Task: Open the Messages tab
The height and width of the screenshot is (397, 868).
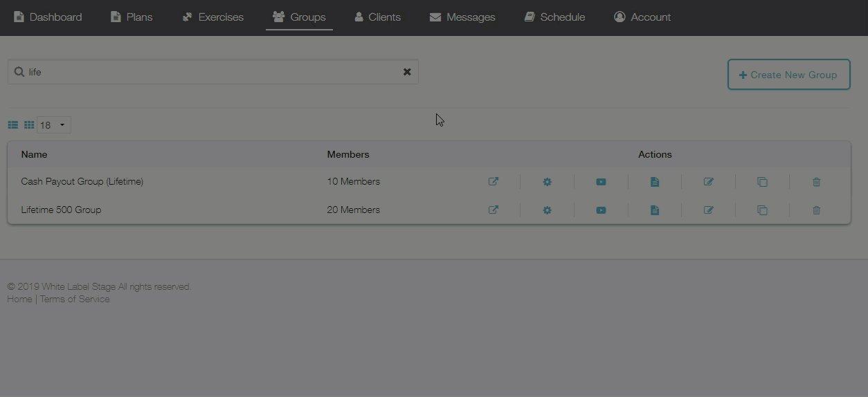Action: [462, 17]
